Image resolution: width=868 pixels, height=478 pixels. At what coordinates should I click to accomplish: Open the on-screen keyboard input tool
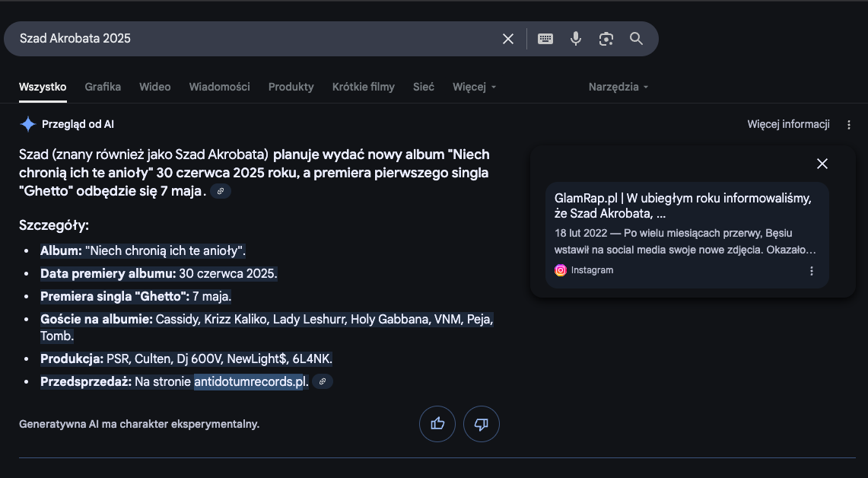[545, 39]
